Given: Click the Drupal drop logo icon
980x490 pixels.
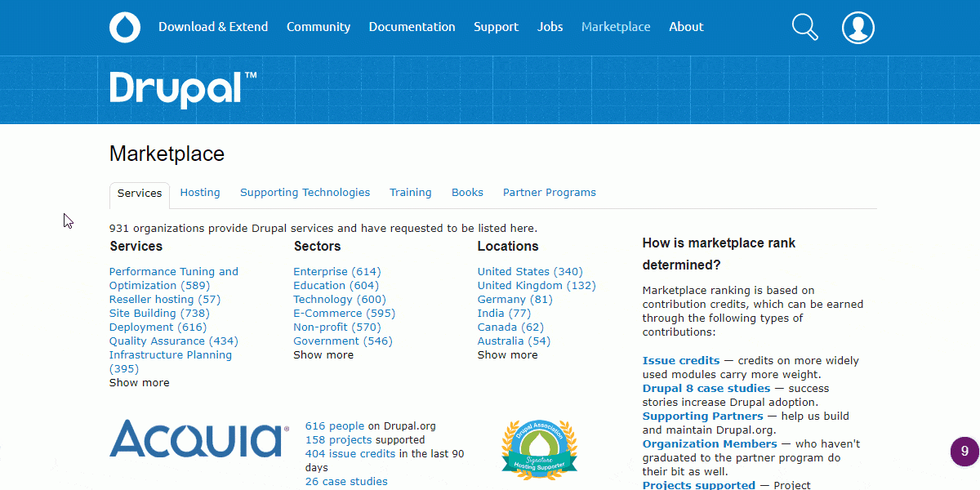Looking at the screenshot, I should (x=125, y=27).
